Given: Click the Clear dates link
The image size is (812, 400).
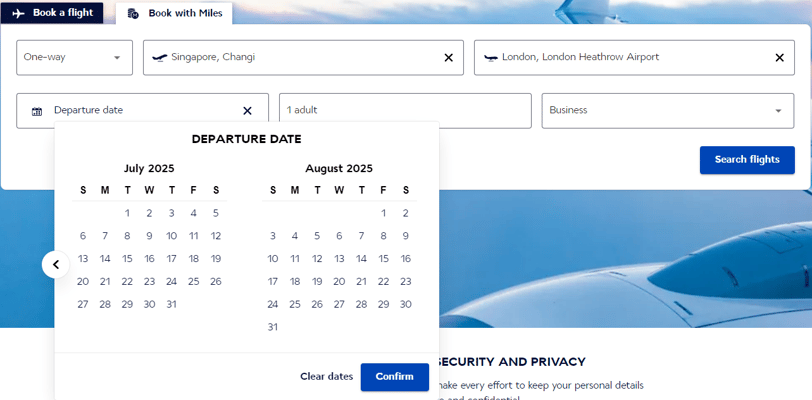Looking at the screenshot, I should point(326,377).
